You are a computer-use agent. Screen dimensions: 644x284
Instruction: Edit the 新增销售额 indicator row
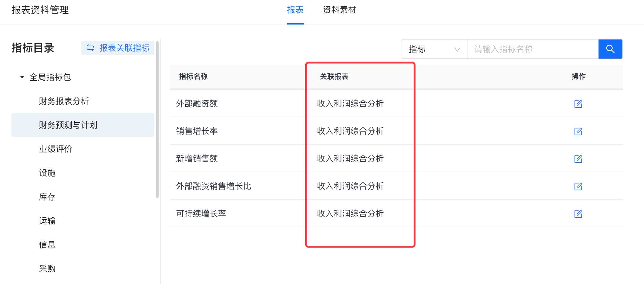coord(578,159)
